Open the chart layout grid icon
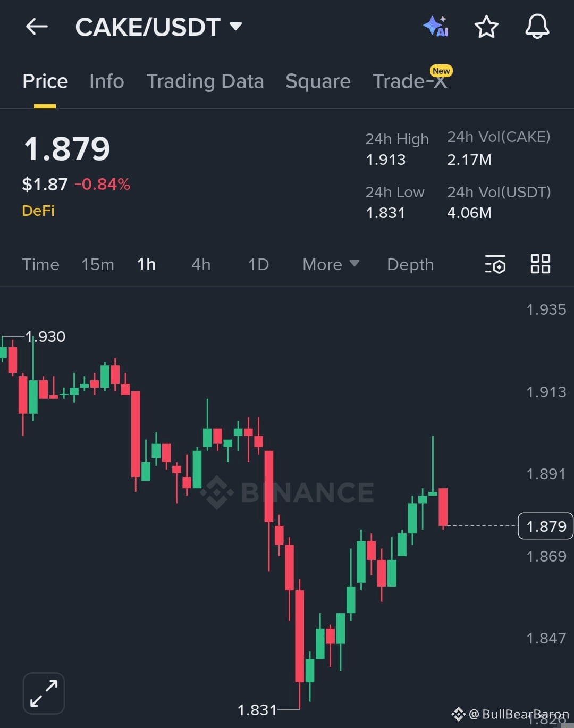The width and height of the screenshot is (574, 728). [541, 264]
